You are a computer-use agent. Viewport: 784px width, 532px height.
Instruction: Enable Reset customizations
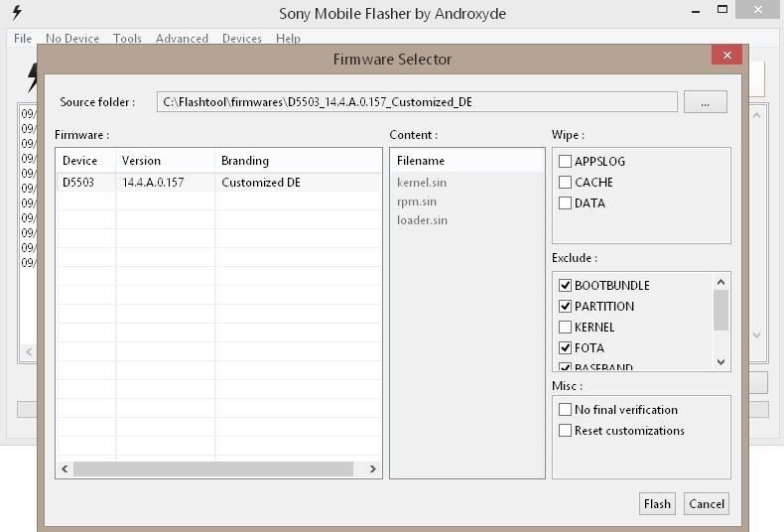(x=565, y=431)
